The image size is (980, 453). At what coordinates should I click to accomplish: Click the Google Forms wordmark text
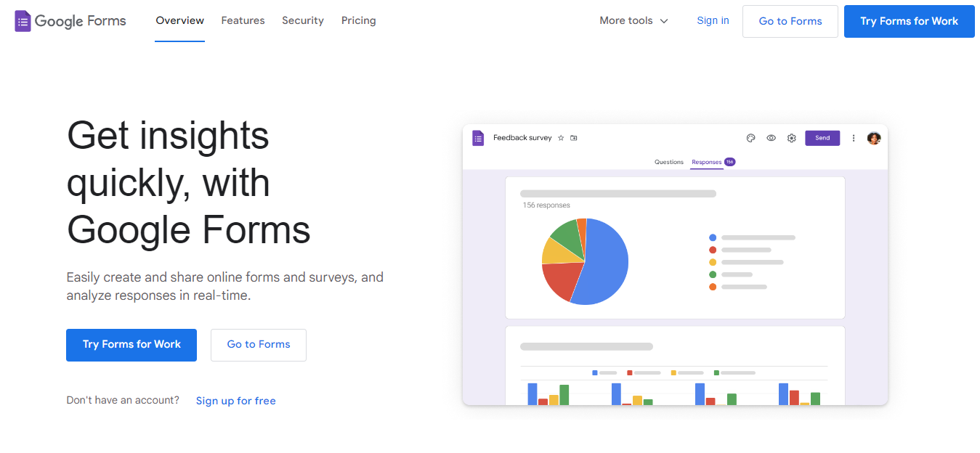(81, 21)
